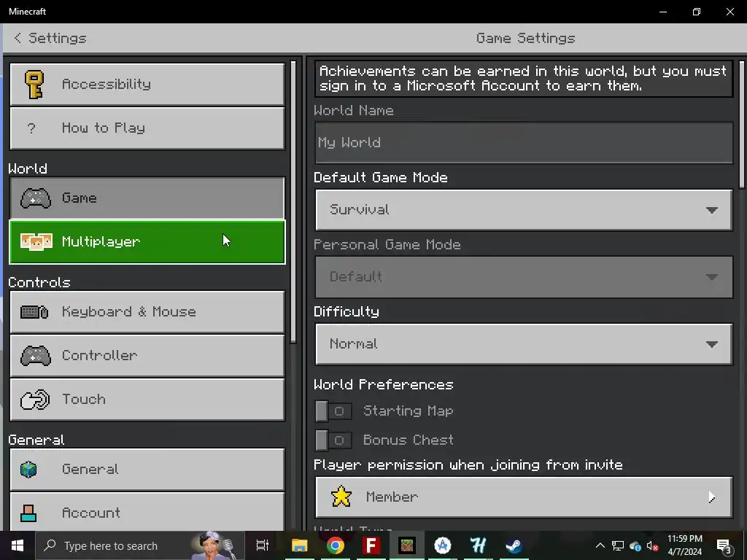Screen dimensions: 747x560
Task: Click the gamepad icon in the Game row
Action: tap(36, 198)
